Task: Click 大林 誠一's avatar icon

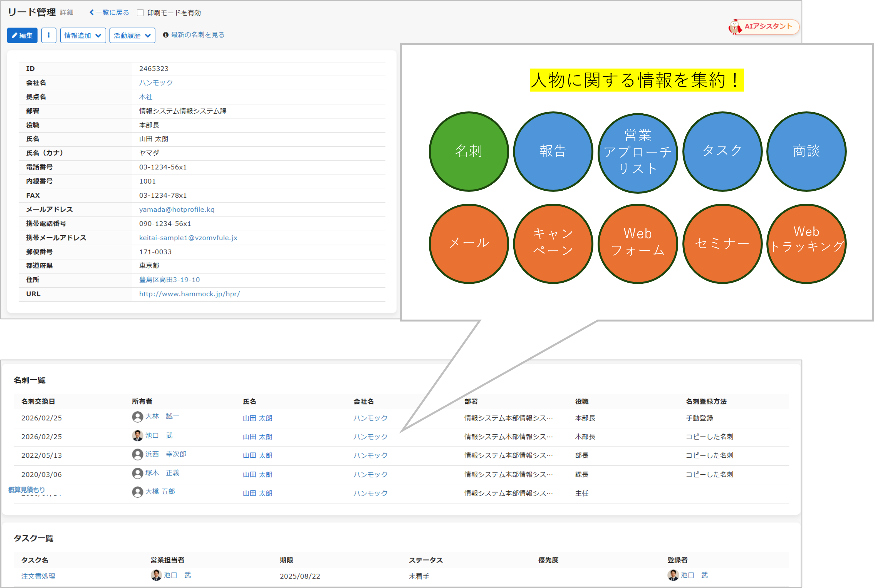Action: (137, 417)
